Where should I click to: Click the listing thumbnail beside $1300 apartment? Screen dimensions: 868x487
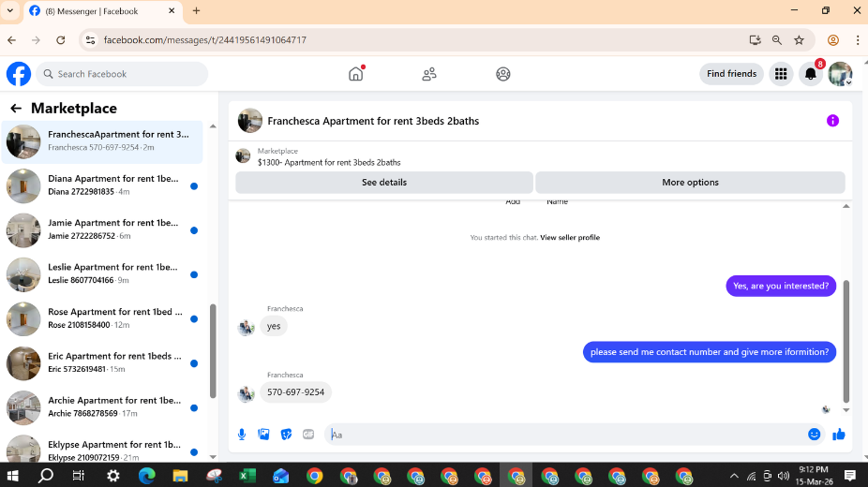(243, 156)
